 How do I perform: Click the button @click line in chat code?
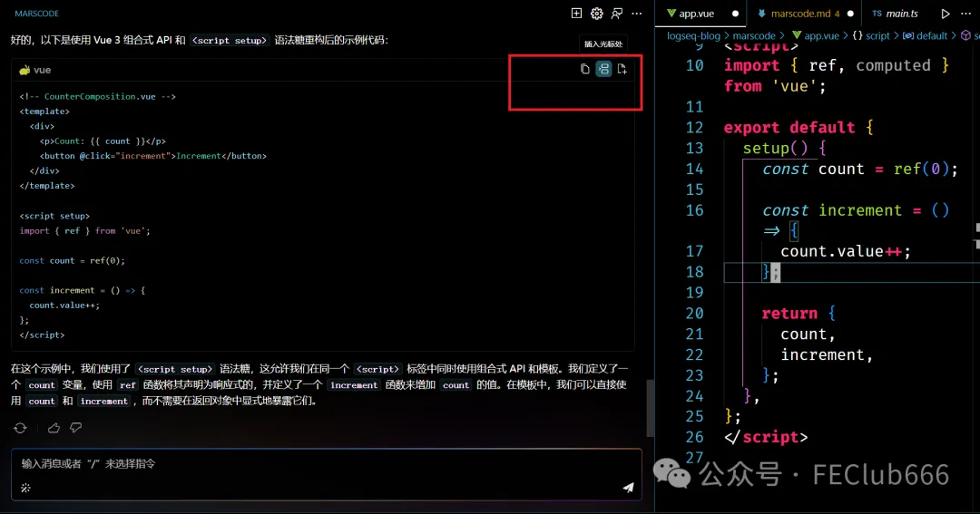(153, 156)
